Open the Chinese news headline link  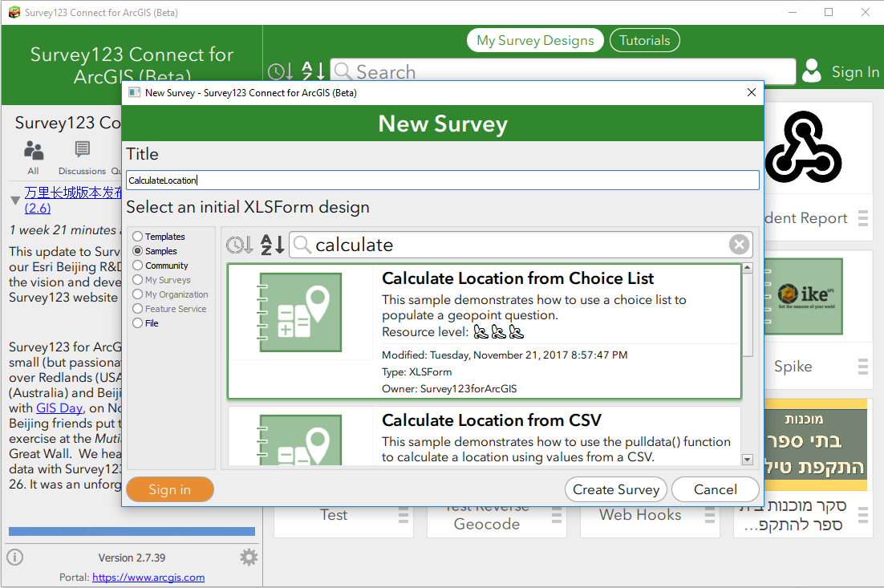(73, 200)
